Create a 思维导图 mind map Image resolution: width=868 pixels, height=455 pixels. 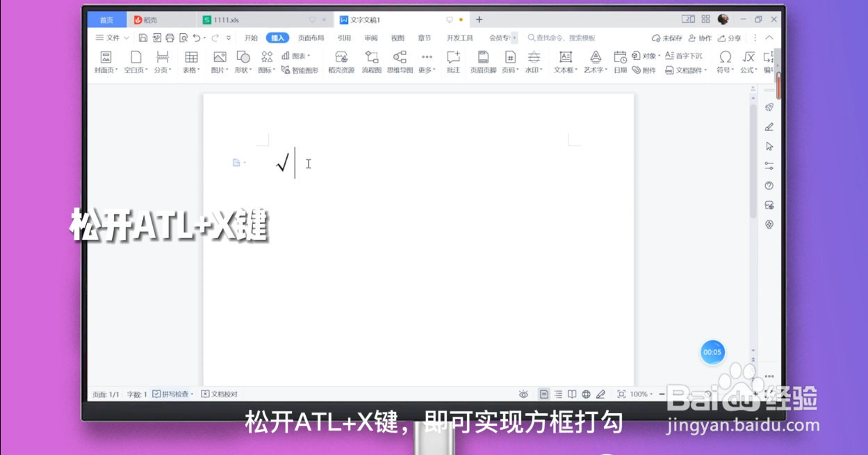pos(400,61)
